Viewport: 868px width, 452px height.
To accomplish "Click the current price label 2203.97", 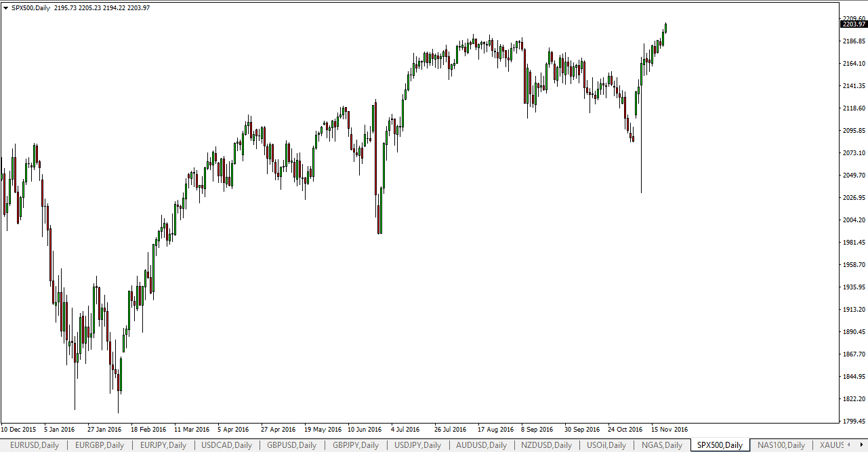I will tap(853, 24).
